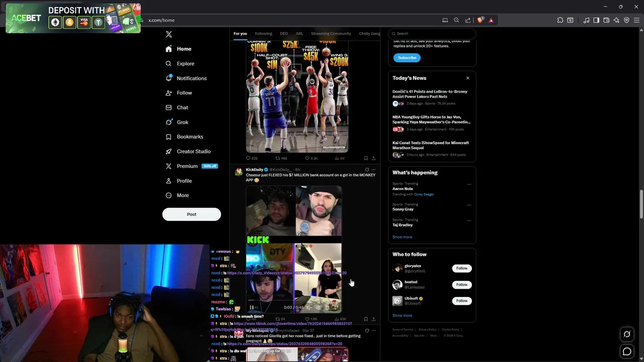Open the browser hamburger menu
The height and width of the screenshot is (362, 644).
[x=636, y=20]
